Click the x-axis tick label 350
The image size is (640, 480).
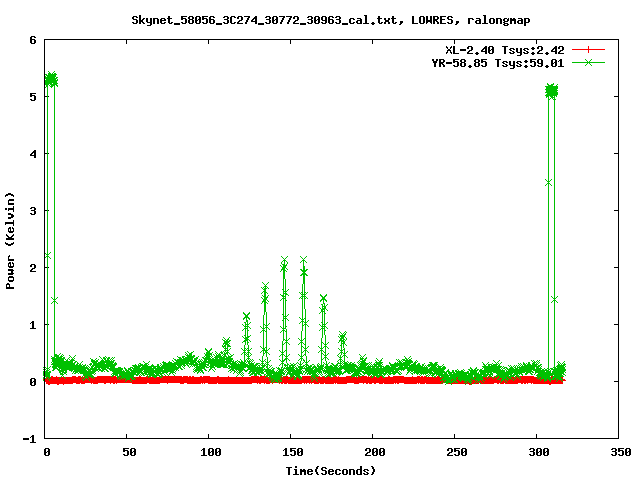[621, 452]
